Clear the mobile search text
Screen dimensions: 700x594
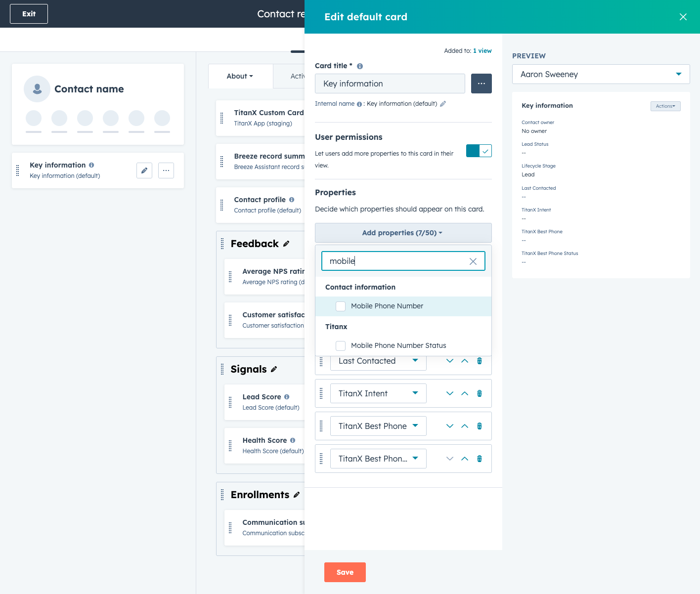tap(473, 261)
